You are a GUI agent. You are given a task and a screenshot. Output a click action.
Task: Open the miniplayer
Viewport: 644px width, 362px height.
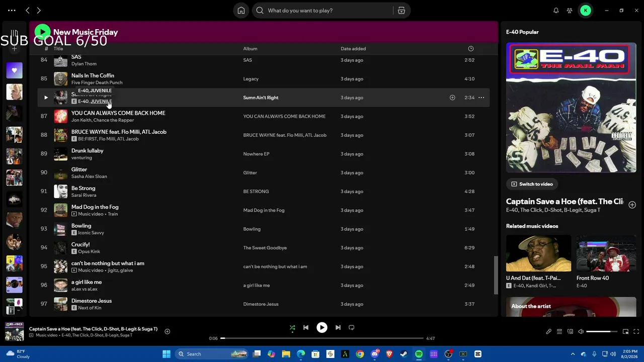point(625,332)
